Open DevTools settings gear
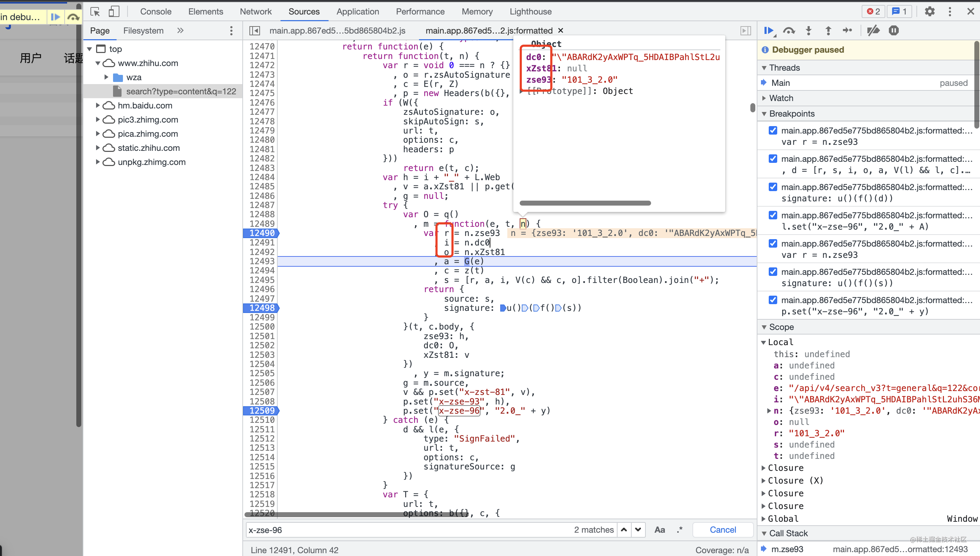Image resolution: width=980 pixels, height=556 pixels. click(929, 11)
